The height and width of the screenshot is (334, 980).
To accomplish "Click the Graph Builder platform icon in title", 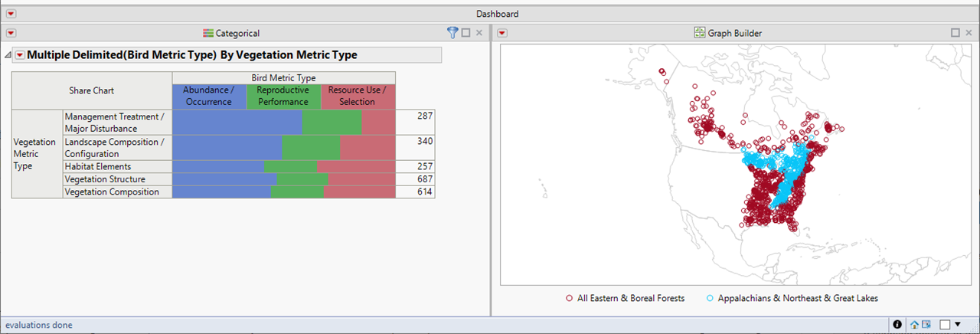I will (x=699, y=33).
